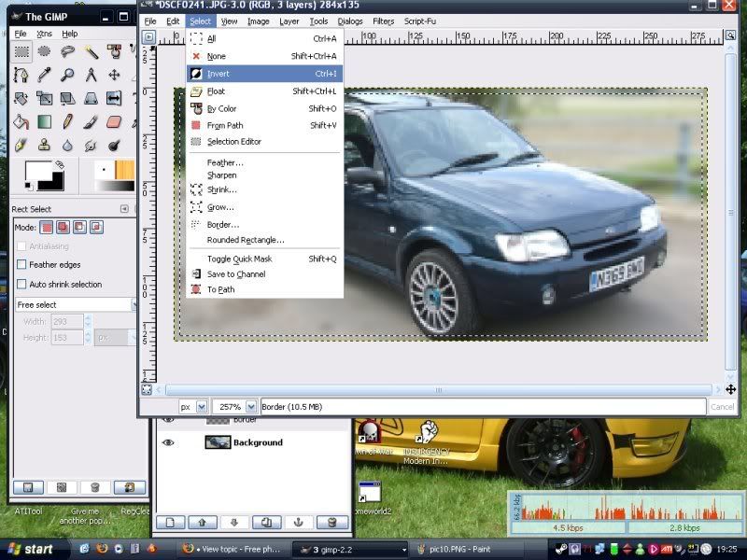Click the delete layer trash button
The height and width of the screenshot is (560, 747).
coord(332,523)
